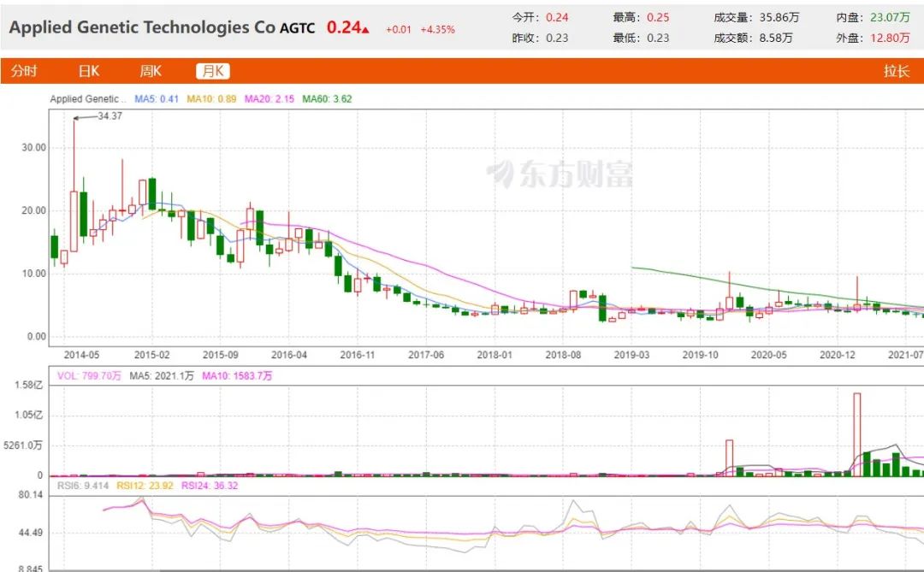The width and height of the screenshot is (924, 572).
Task: Click the AGTC ticker symbol
Action: click(x=298, y=28)
